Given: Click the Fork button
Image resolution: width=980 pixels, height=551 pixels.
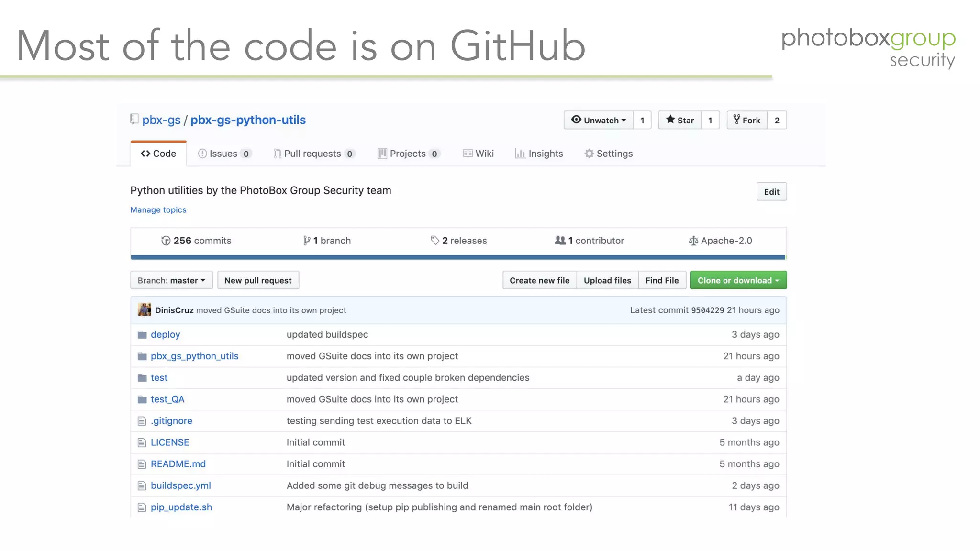Looking at the screenshot, I should point(747,120).
